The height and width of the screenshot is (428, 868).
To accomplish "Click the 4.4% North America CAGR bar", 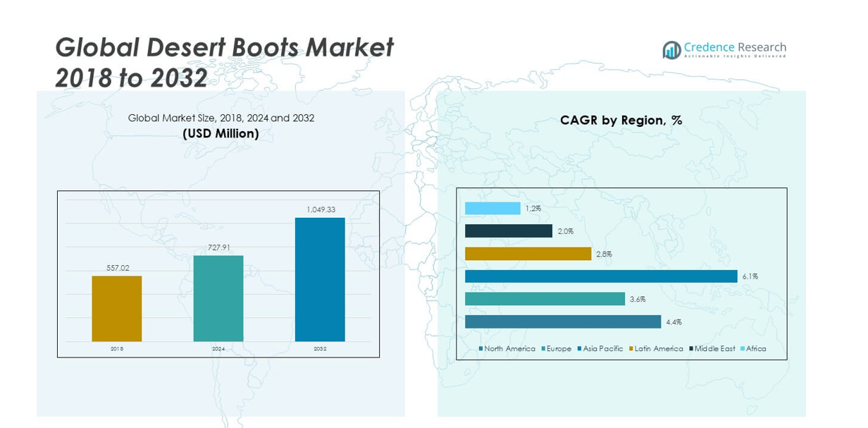I will 563,322.
